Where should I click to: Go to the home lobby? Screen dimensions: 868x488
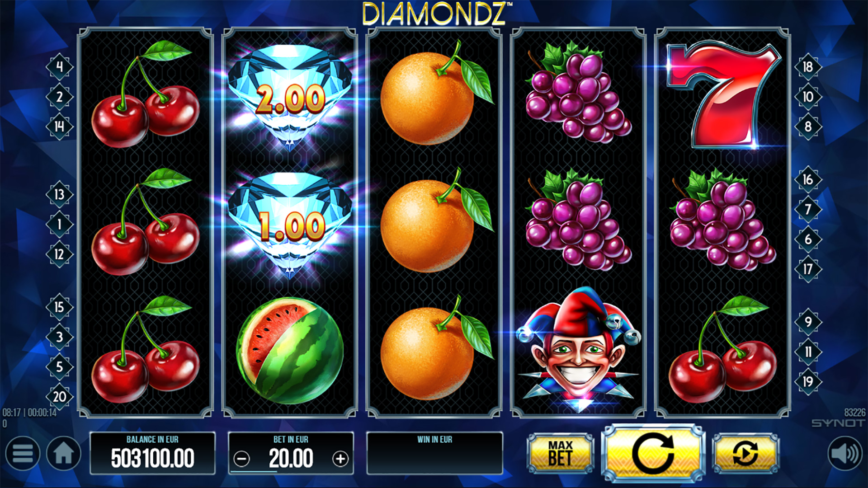pyautogui.click(x=63, y=453)
